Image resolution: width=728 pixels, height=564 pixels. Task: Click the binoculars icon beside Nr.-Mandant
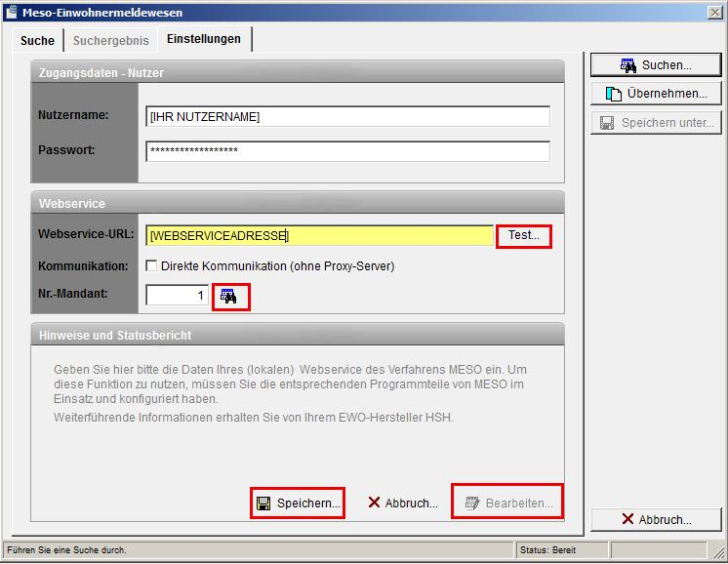pyautogui.click(x=229, y=296)
